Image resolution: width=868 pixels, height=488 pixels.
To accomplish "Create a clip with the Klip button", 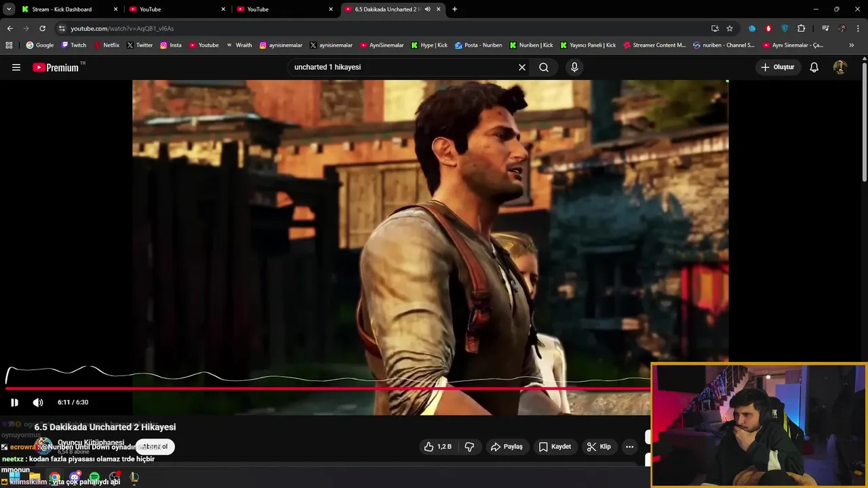I will coord(599,447).
